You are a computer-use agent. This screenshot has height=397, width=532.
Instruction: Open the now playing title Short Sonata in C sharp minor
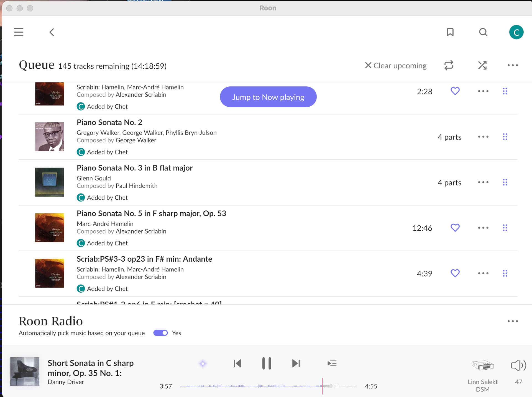[91, 368]
